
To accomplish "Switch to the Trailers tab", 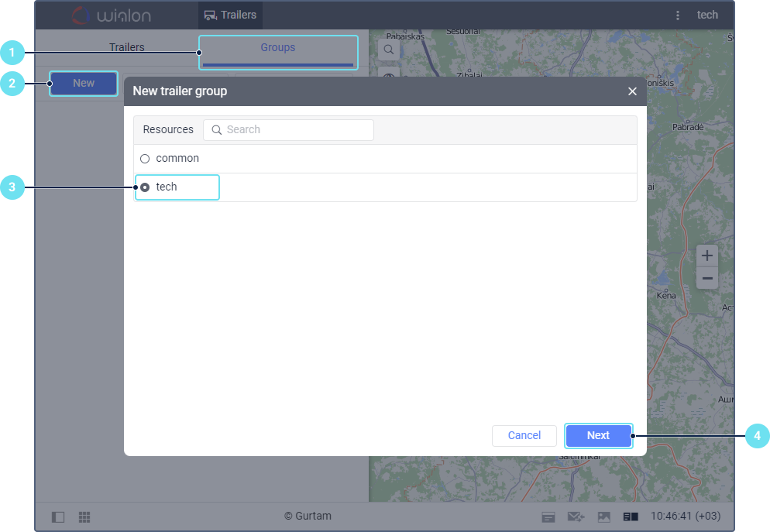I will [x=126, y=48].
